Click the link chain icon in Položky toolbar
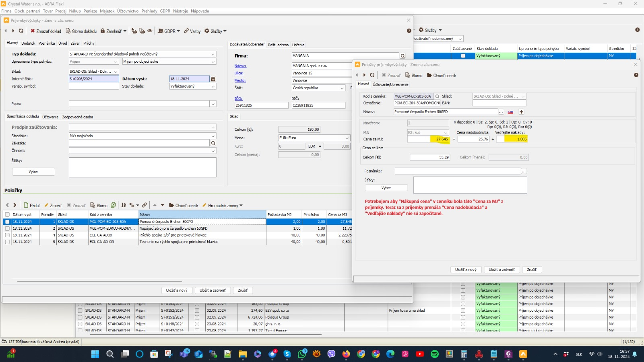644x362 pixels. [x=144, y=205]
